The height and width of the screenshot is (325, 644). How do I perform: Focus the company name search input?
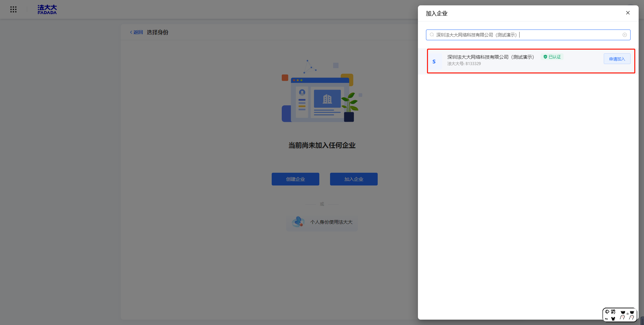point(528,35)
